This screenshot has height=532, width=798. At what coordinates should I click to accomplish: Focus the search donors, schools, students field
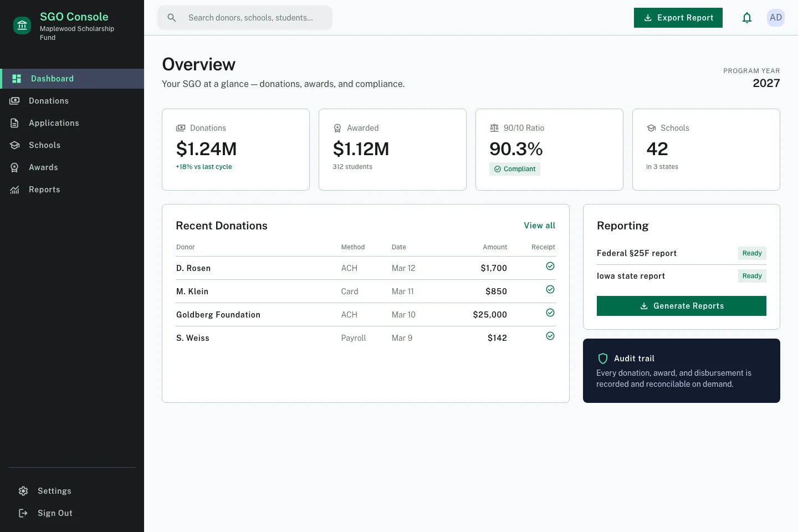click(245, 18)
